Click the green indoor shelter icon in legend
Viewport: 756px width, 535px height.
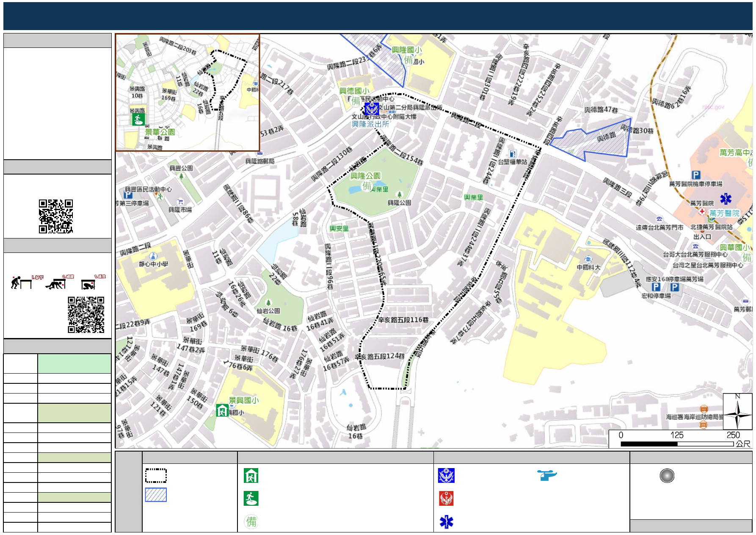(251, 476)
